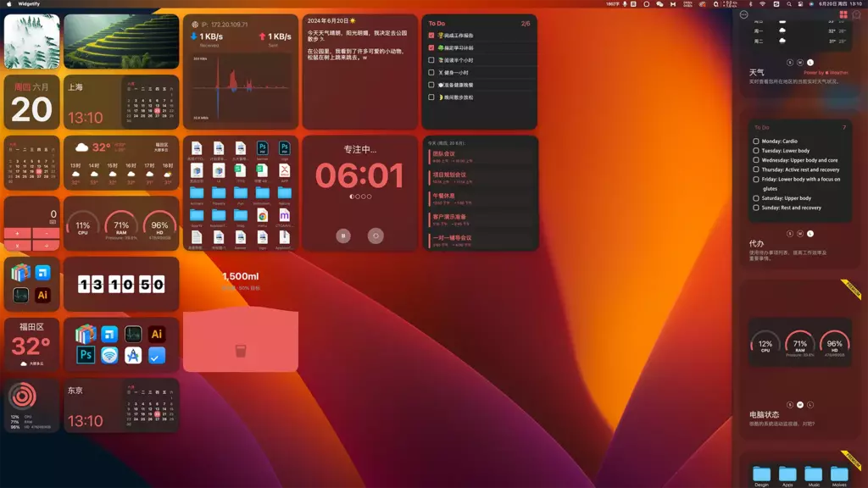Screen dimensions: 868x488
Task: Reset the focus timer countdown
Action: click(x=376, y=236)
